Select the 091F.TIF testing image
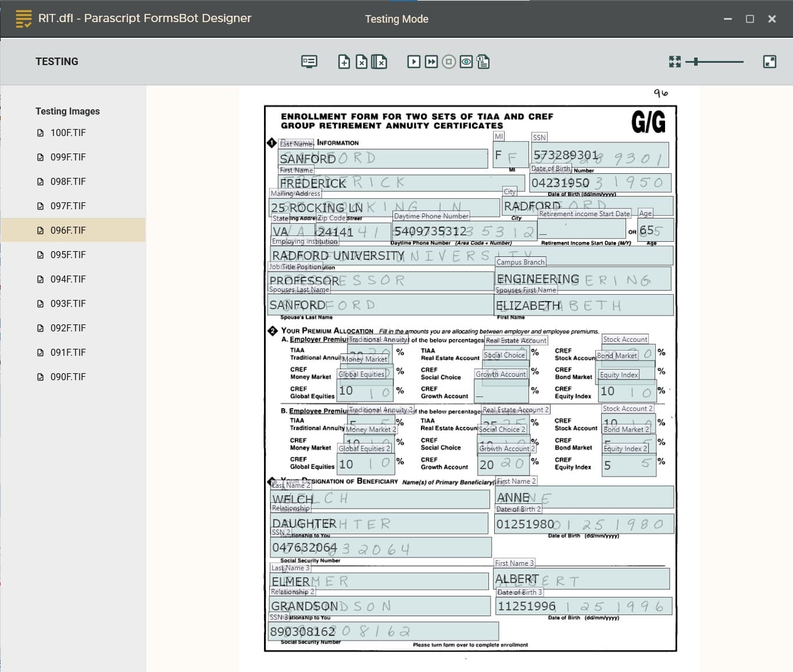The height and width of the screenshot is (672, 793). (x=73, y=353)
